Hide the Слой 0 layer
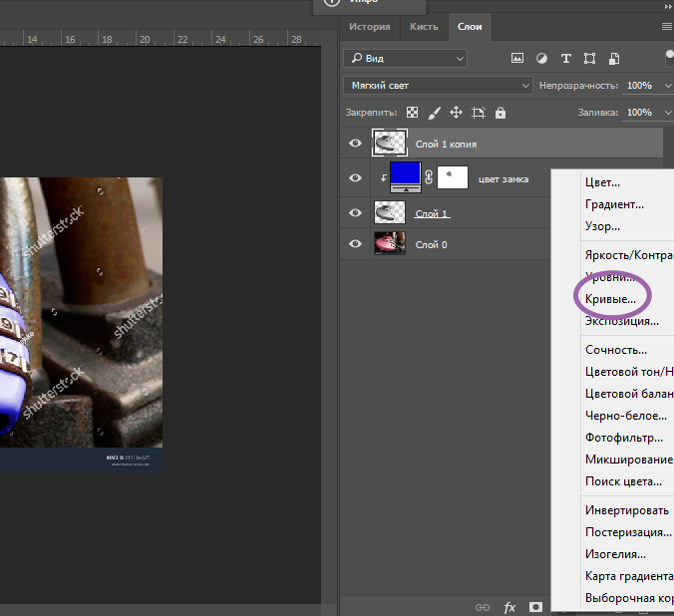This screenshot has height=616, width=674. coord(355,244)
